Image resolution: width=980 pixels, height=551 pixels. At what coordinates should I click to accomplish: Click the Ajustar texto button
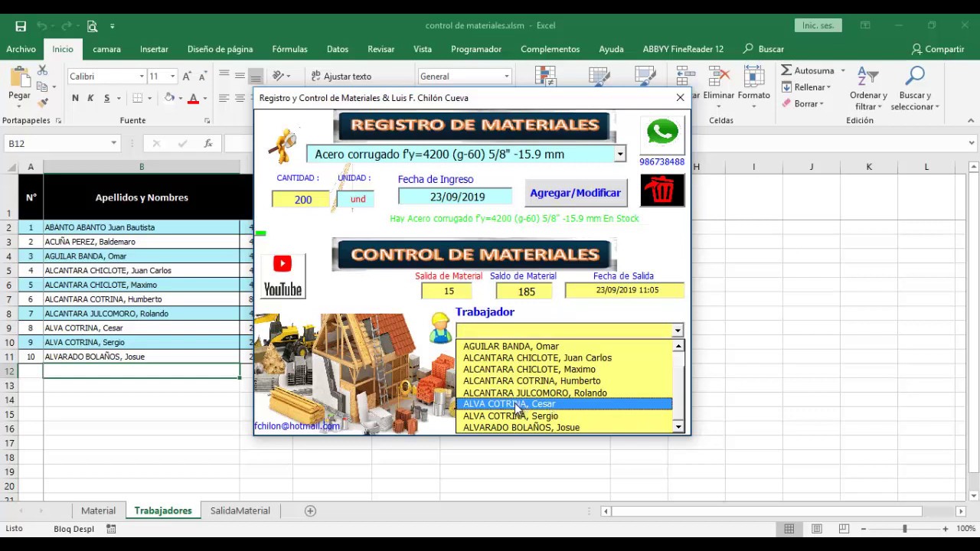[341, 77]
